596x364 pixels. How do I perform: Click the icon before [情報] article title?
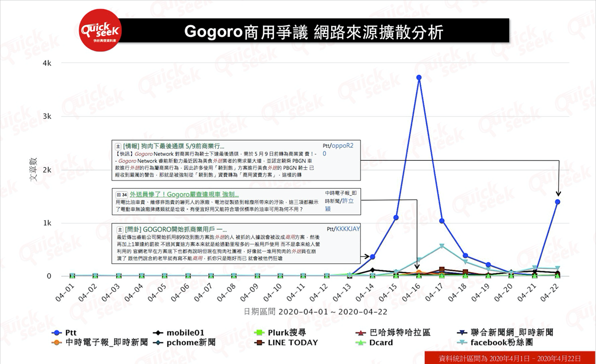pyautogui.click(x=118, y=146)
